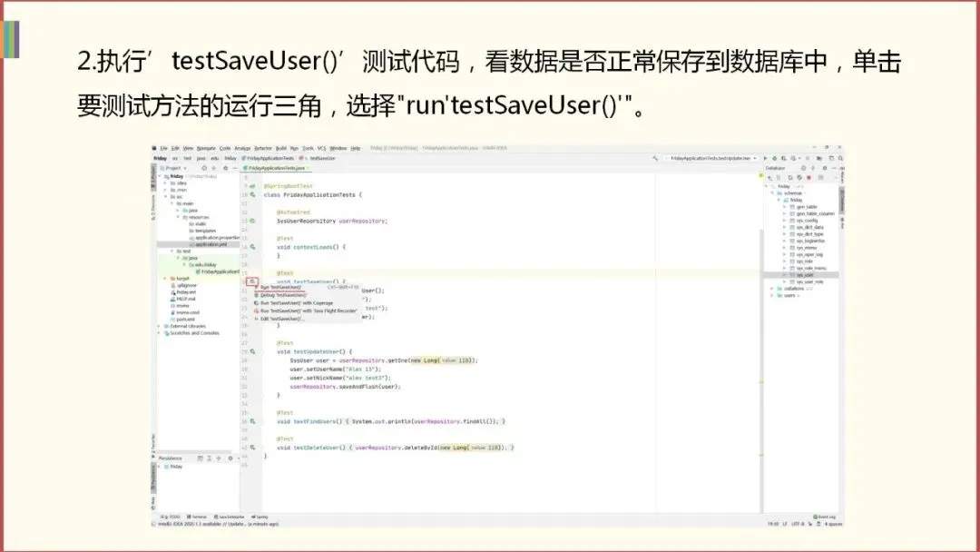The width and height of the screenshot is (980, 552).
Task: Expand the target folder in Project tree
Action: (166, 278)
